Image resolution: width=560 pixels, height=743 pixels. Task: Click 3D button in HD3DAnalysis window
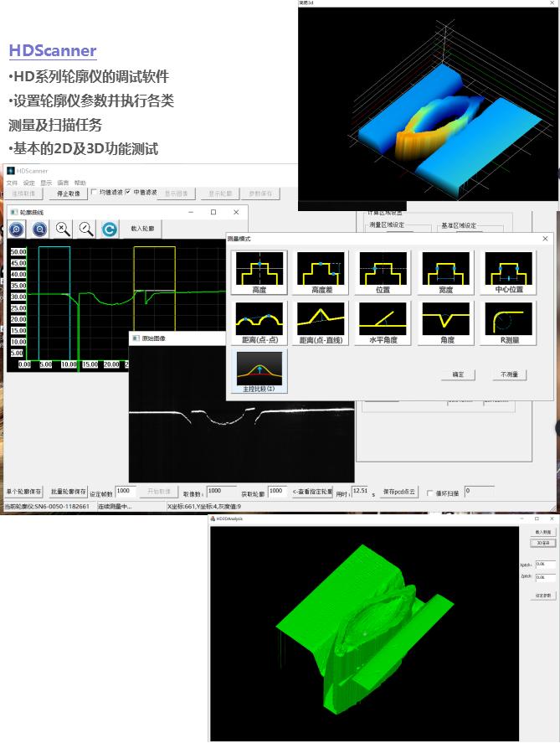point(543,543)
